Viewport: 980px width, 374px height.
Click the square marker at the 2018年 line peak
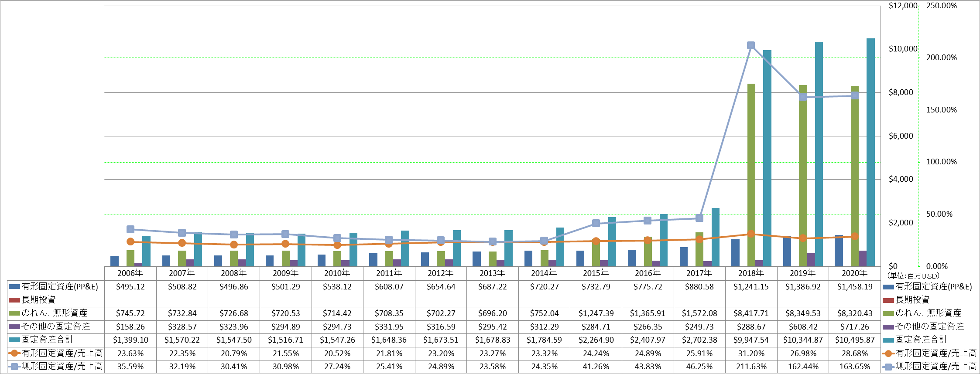tap(751, 45)
